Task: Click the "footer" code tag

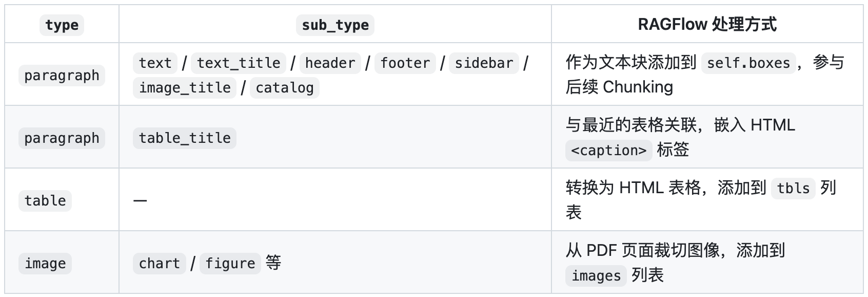Action: pyautogui.click(x=405, y=63)
